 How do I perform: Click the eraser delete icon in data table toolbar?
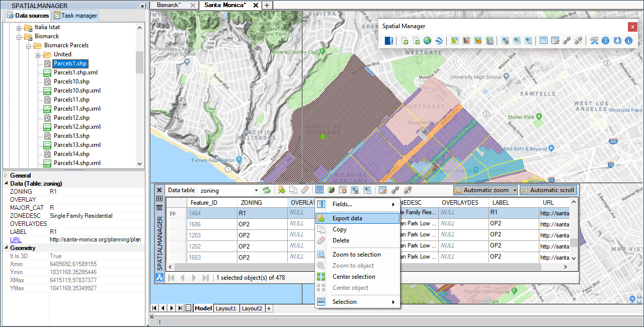(x=304, y=190)
